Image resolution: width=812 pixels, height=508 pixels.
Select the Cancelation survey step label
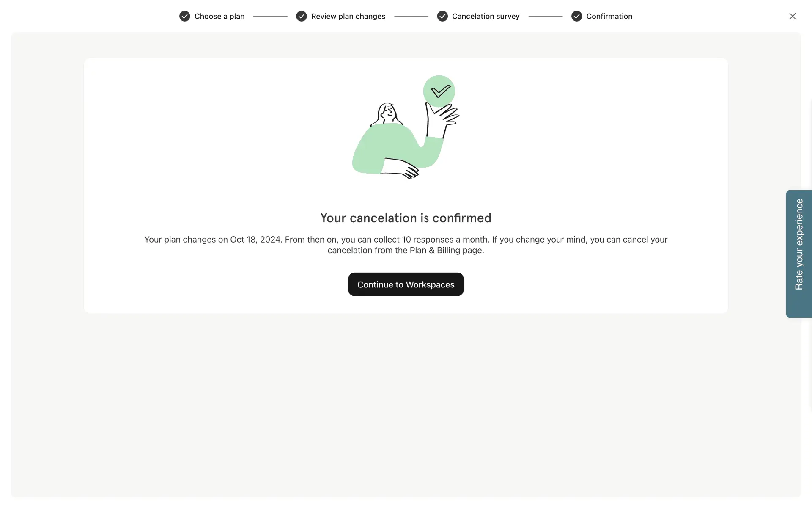pyautogui.click(x=486, y=16)
